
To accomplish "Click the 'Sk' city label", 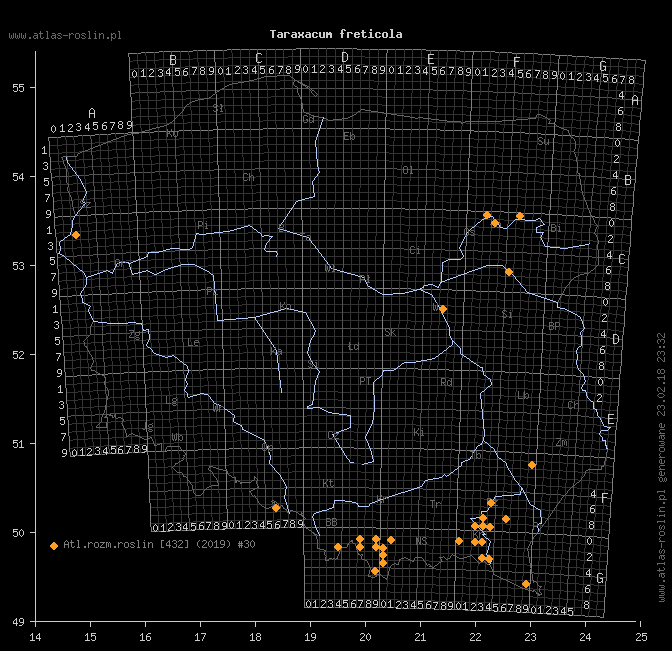I will tap(390, 333).
